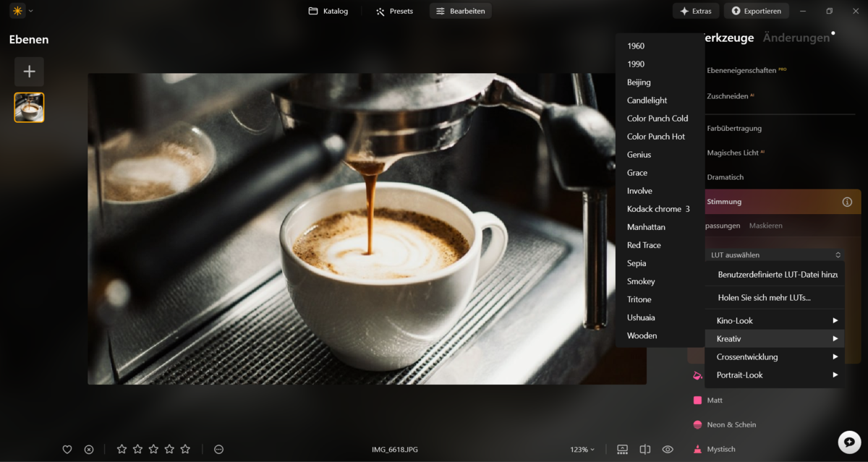Open the LUT auswählen dropdown
Screen dimensions: 868x462
click(x=775, y=254)
